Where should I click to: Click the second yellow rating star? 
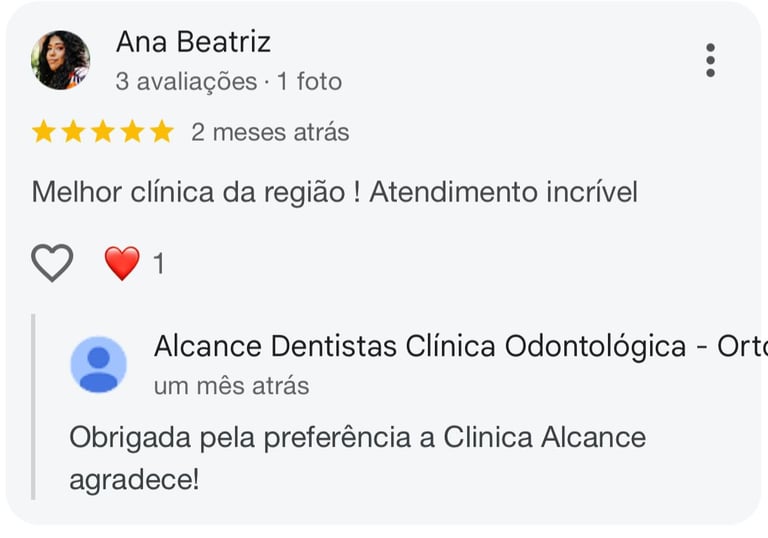click(x=73, y=132)
